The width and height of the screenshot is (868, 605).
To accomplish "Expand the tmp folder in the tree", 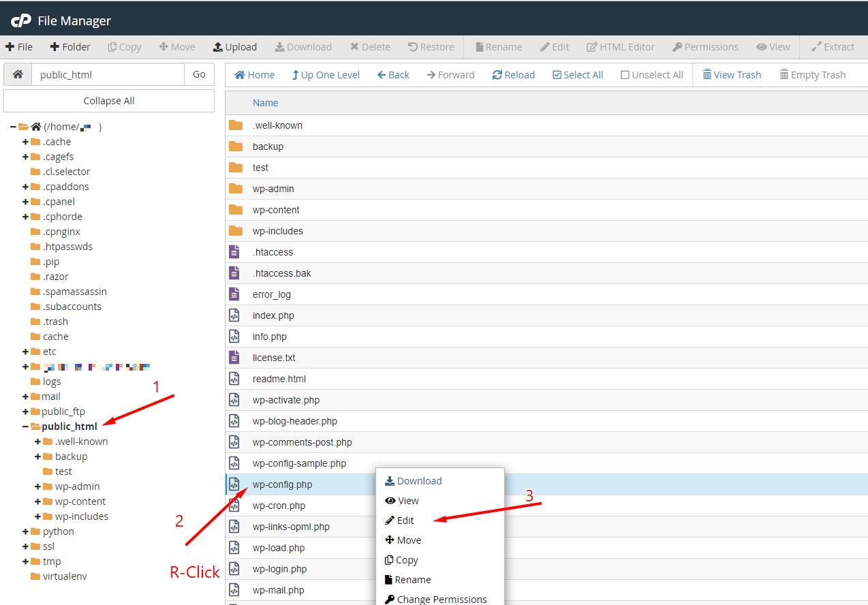I will (26, 561).
